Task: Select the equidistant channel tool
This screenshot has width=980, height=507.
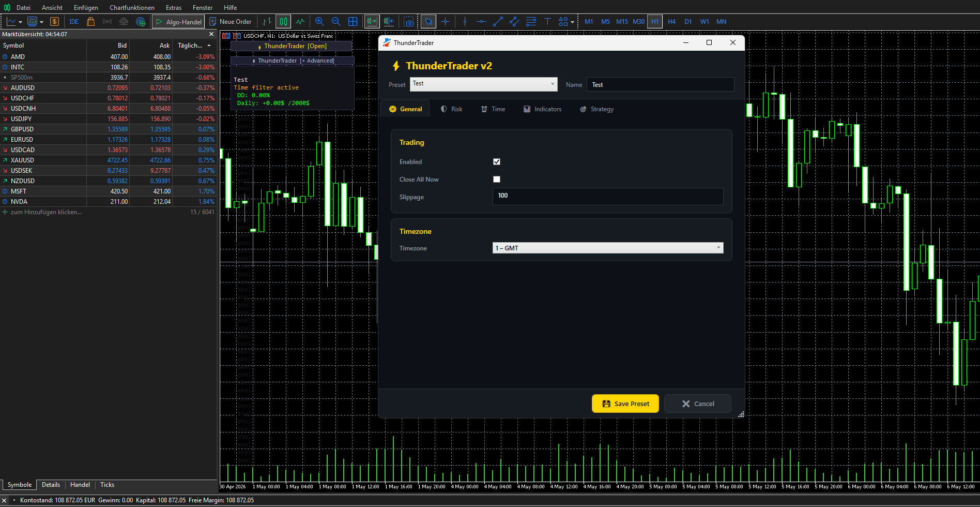Action: pyautogui.click(x=514, y=22)
